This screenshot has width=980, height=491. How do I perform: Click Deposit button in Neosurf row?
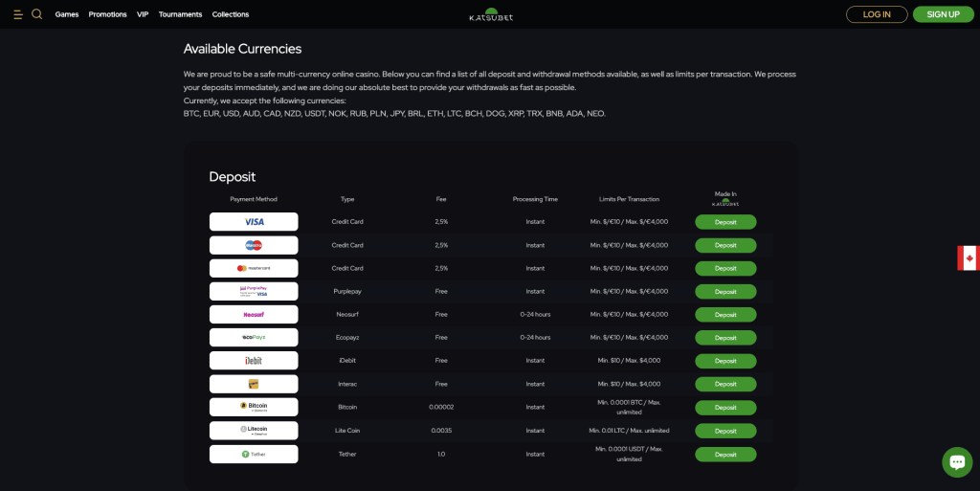click(725, 315)
